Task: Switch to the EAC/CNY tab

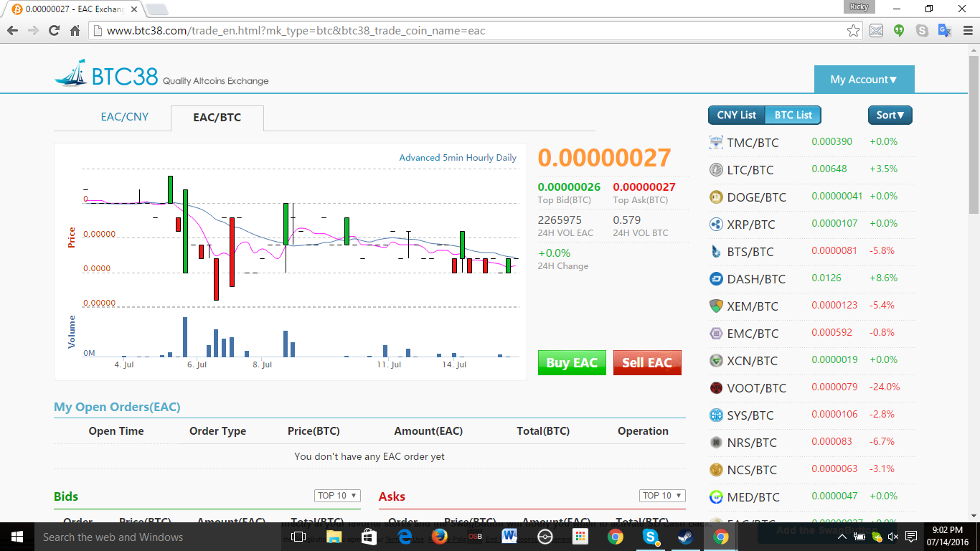Action: (125, 117)
